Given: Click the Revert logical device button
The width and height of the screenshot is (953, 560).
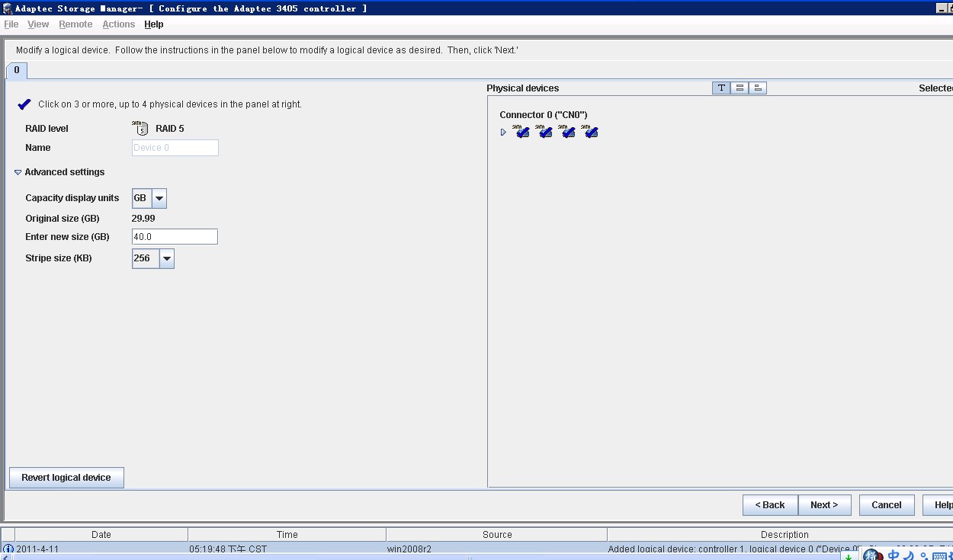Looking at the screenshot, I should pyautogui.click(x=66, y=478).
